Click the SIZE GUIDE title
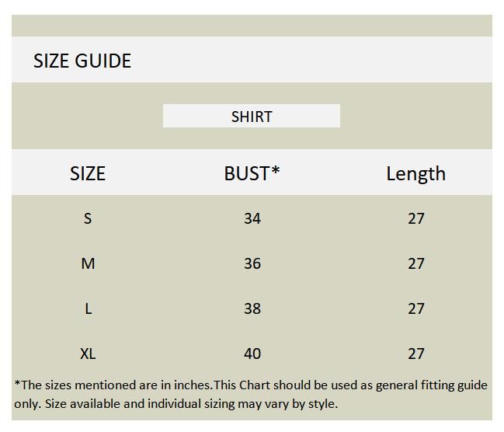Image resolution: width=504 pixels, height=432 pixels. coord(82,61)
